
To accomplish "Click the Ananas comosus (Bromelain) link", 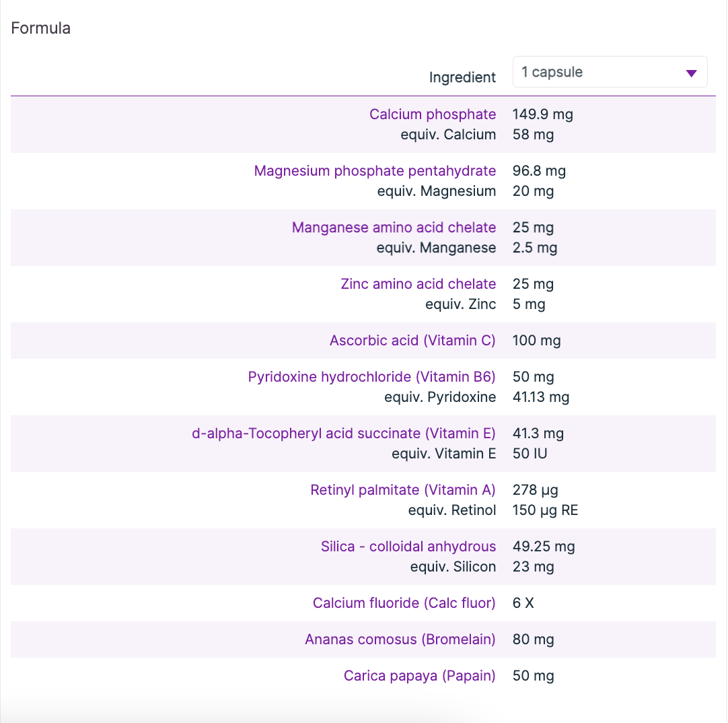I will tap(400, 640).
